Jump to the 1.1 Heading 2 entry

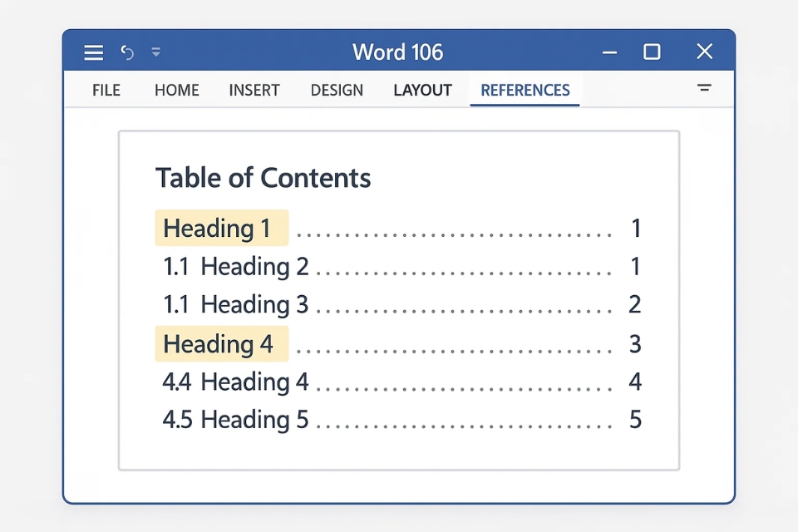pos(235,266)
